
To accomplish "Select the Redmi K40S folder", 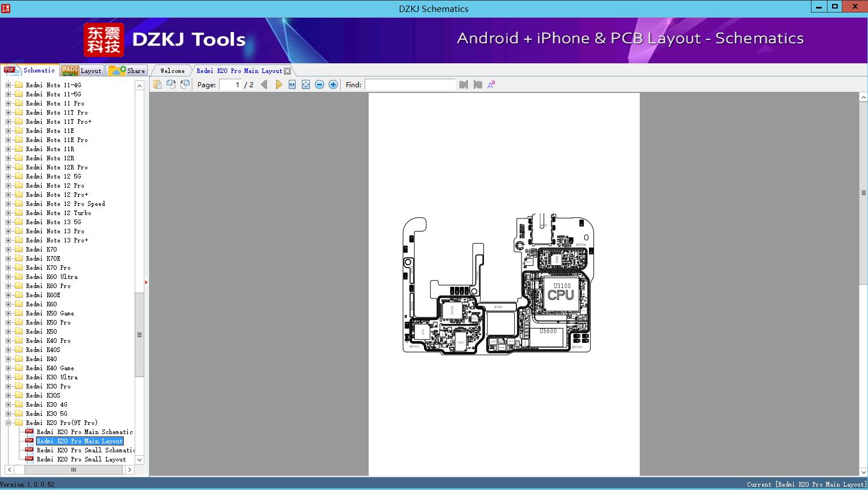I will pos(43,350).
